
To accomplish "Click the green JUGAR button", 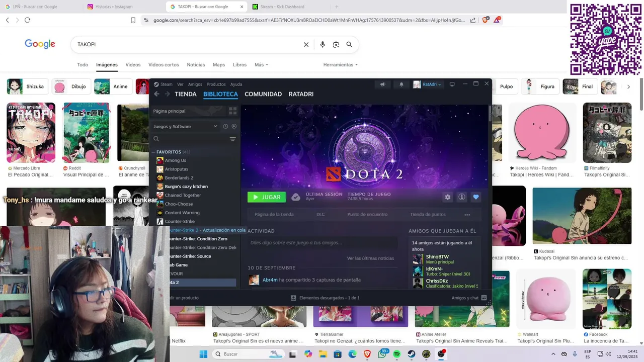I will pos(267,197).
